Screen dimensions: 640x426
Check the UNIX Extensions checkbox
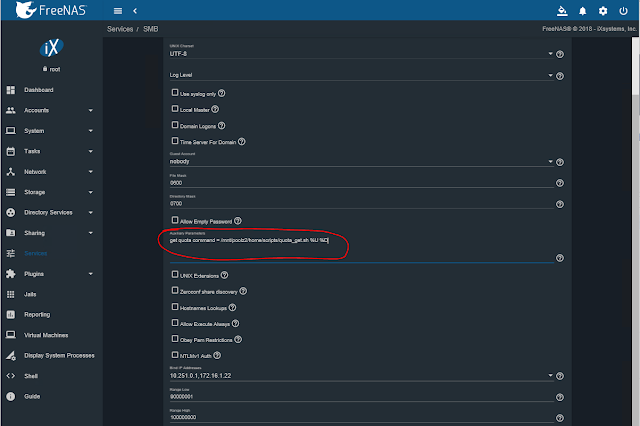click(x=175, y=273)
